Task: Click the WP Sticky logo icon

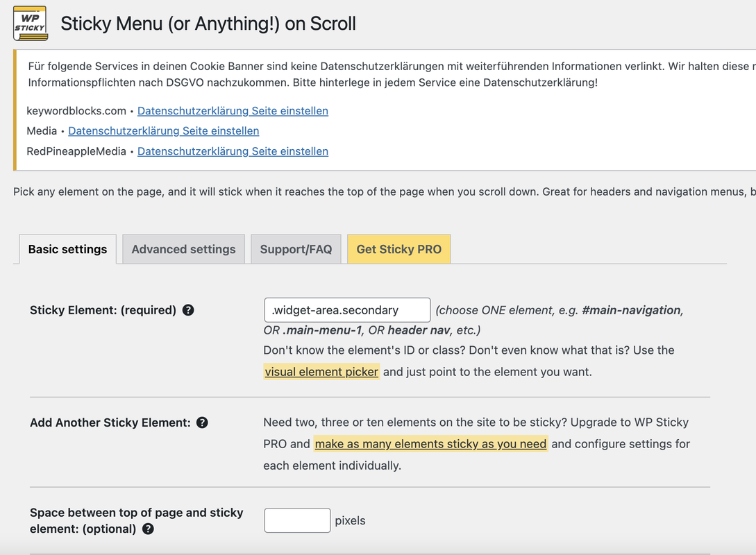Action: 31,23
